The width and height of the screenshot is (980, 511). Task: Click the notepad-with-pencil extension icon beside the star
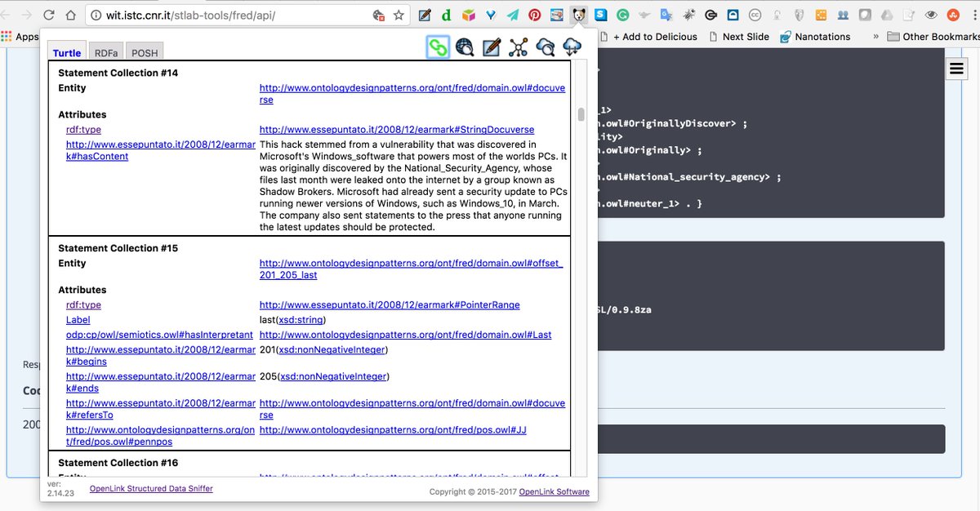[x=424, y=15]
